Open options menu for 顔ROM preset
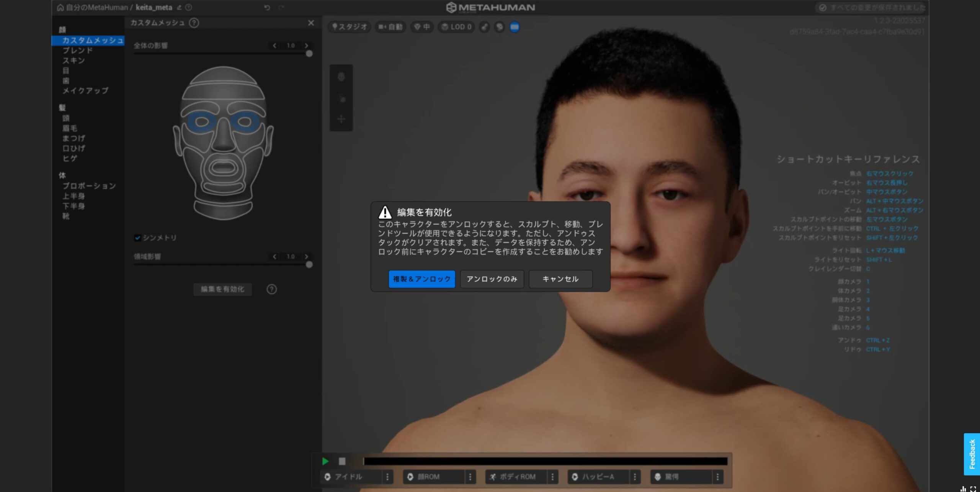Image resolution: width=980 pixels, height=492 pixels. [x=470, y=477]
